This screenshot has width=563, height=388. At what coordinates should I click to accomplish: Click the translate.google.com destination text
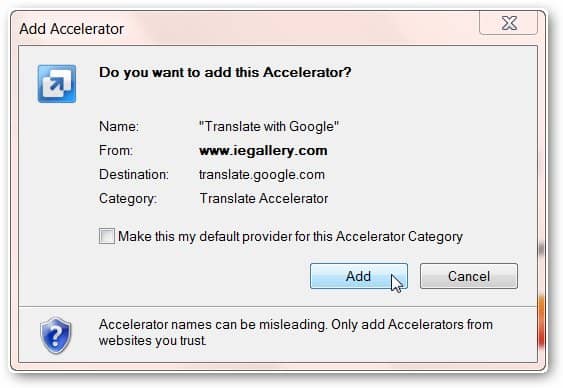point(262,175)
